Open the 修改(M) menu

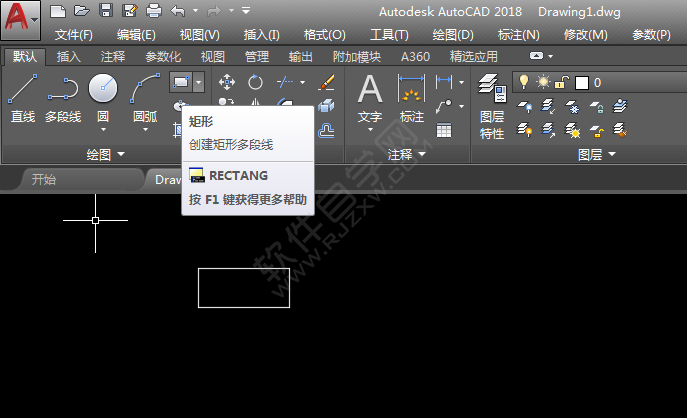pyautogui.click(x=586, y=35)
